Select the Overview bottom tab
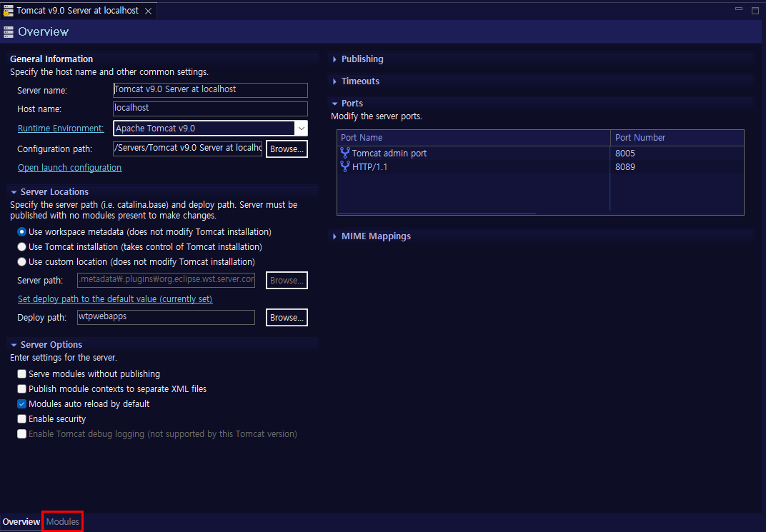Image resolution: width=766 pixels, height=532 pixels. pos(21,522)
